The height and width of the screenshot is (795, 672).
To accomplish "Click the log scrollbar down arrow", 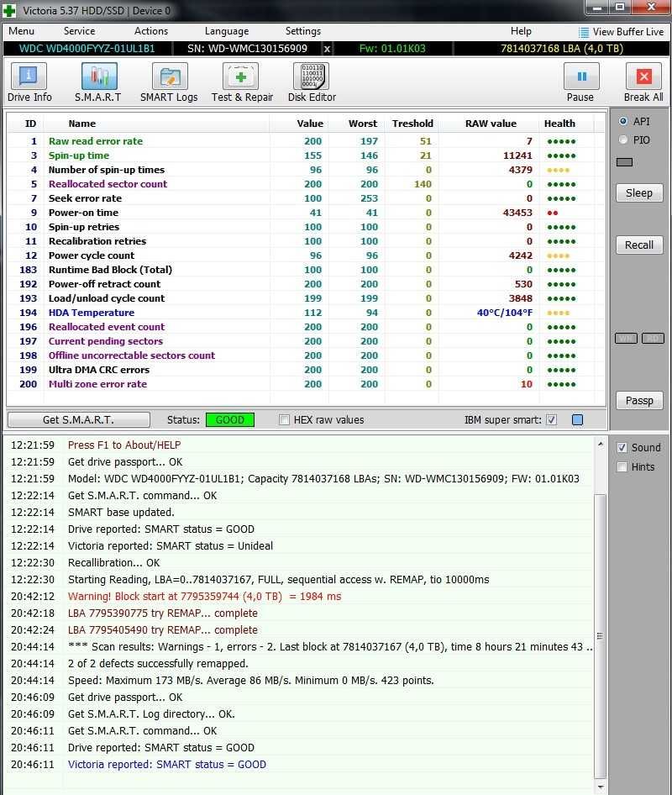I will 600,787.
